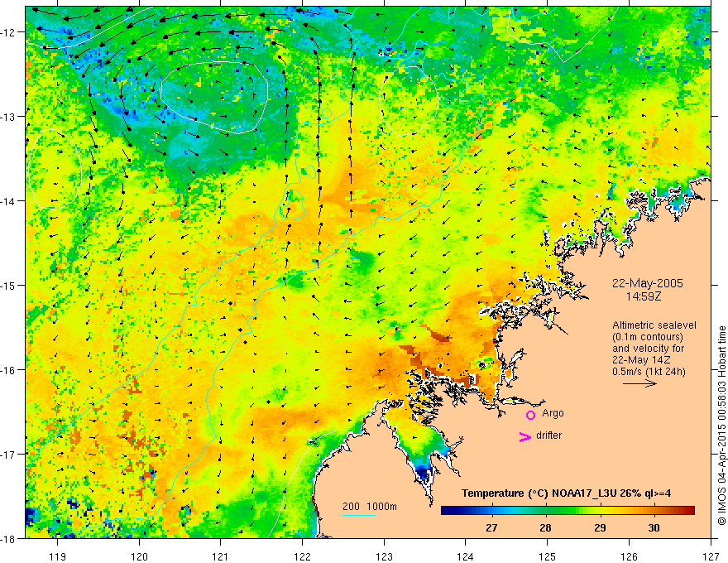Viewport: 728px width, 563px height.
Task: Click the longitude label 119
Action: point(58,556)
